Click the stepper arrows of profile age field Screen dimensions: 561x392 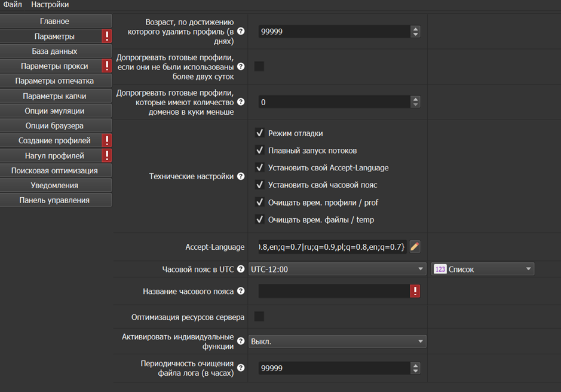pyautogui.click(x=415, y=32)
